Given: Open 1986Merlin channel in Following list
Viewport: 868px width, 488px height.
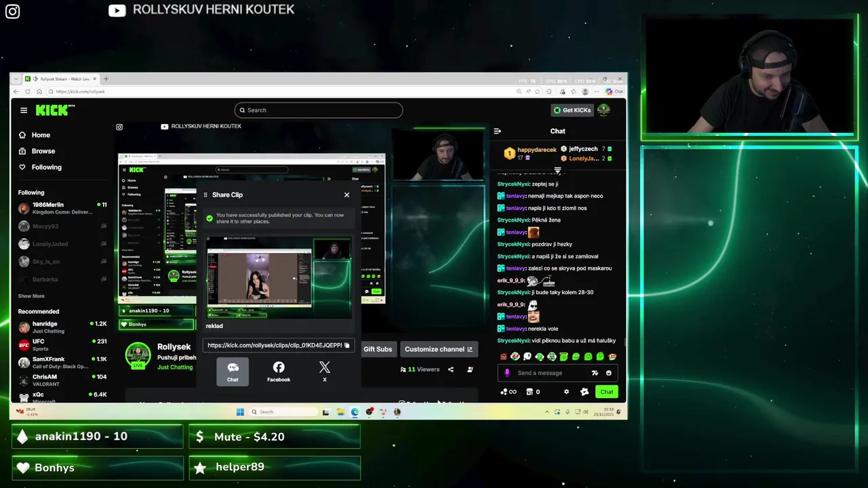Looking at the screenshot, I should pos(62,208).
